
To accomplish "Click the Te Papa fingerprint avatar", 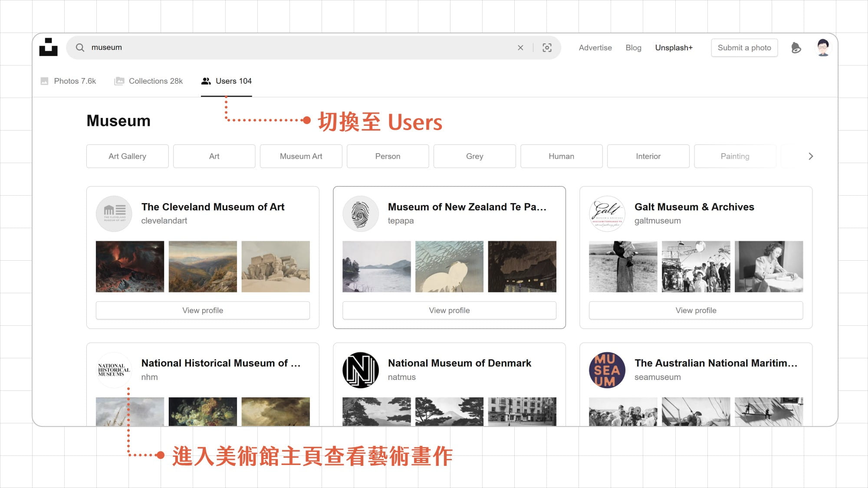I will (x=361, y=214).
